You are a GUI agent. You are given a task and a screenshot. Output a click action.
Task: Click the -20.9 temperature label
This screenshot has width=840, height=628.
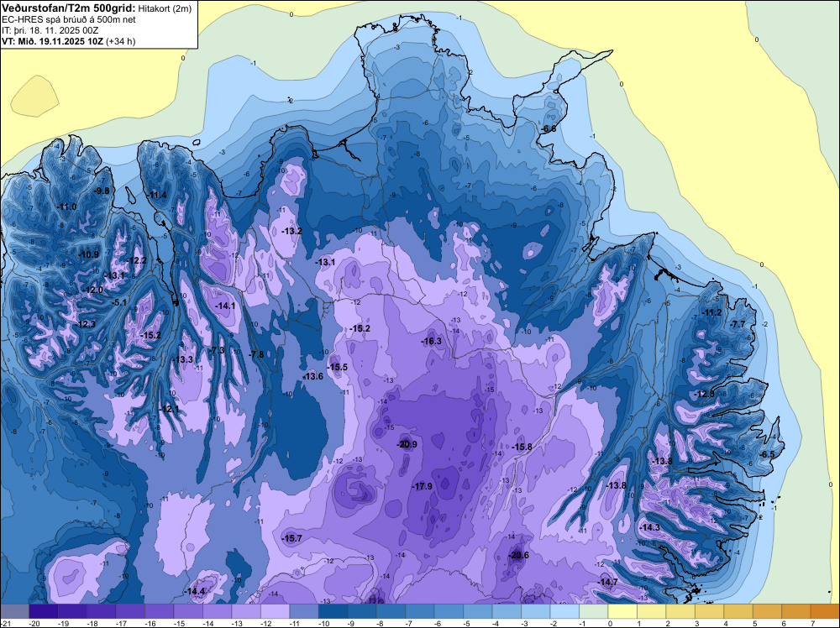407,444
